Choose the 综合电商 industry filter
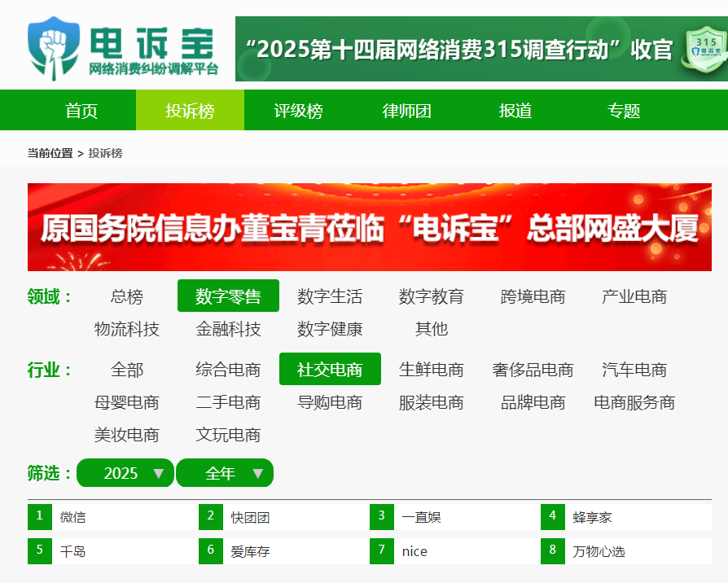This screenshot has height=583, width=728. pyautogui.click(x=228, y=370)
